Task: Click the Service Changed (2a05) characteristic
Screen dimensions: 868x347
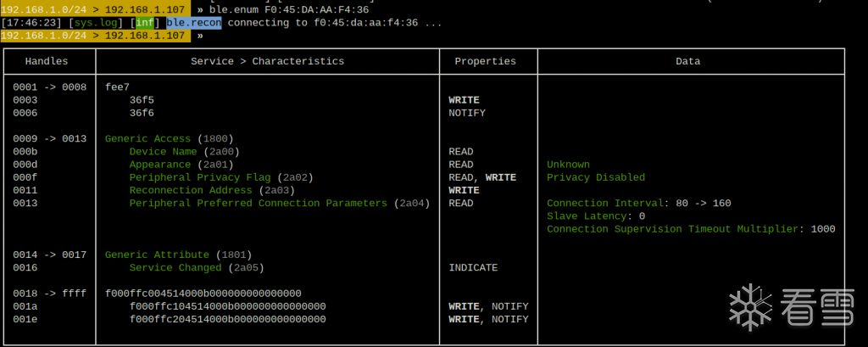Action: (x=197, y=268)
